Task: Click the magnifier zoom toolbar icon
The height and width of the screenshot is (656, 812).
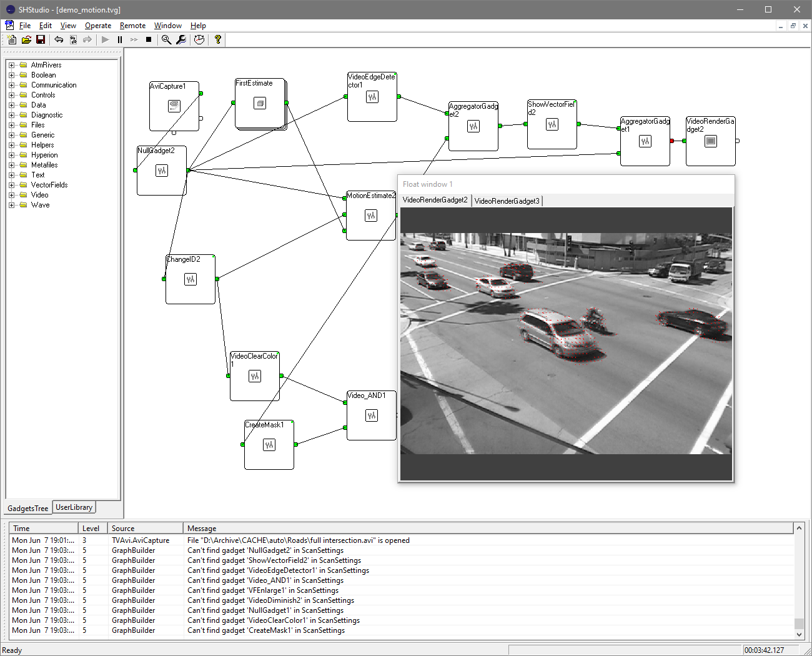Action: point(166,39)
